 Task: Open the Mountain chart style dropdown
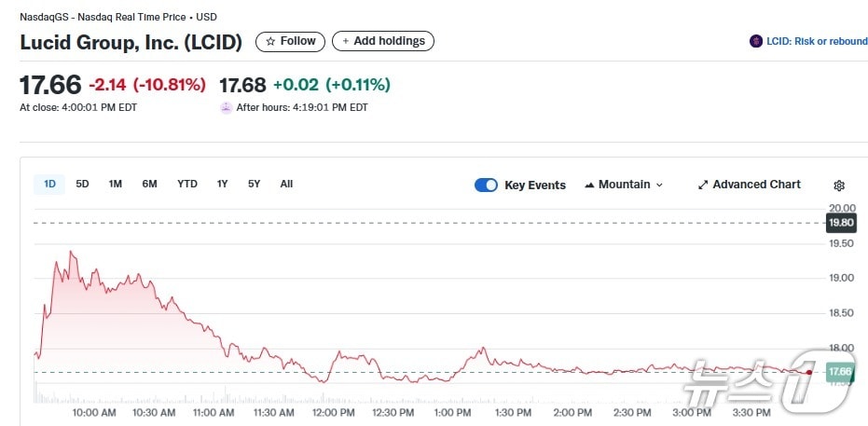tap(624, 185)
